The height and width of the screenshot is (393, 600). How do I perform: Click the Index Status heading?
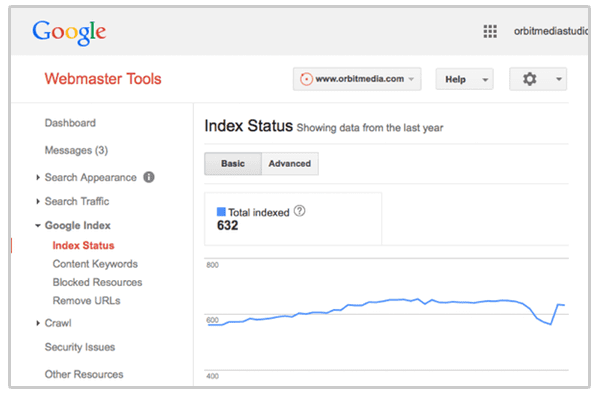coord(248,126)
